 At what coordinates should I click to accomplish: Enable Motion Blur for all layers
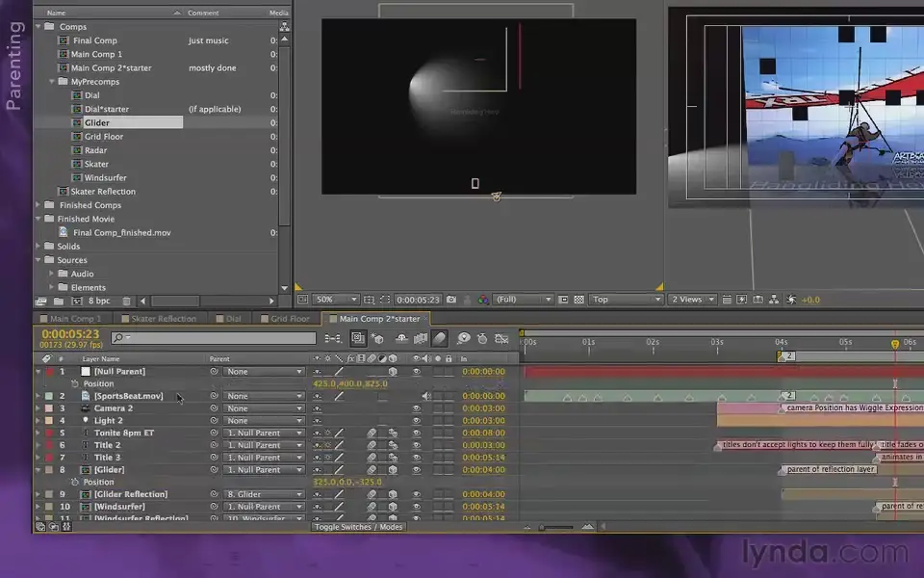click(439, 337)
